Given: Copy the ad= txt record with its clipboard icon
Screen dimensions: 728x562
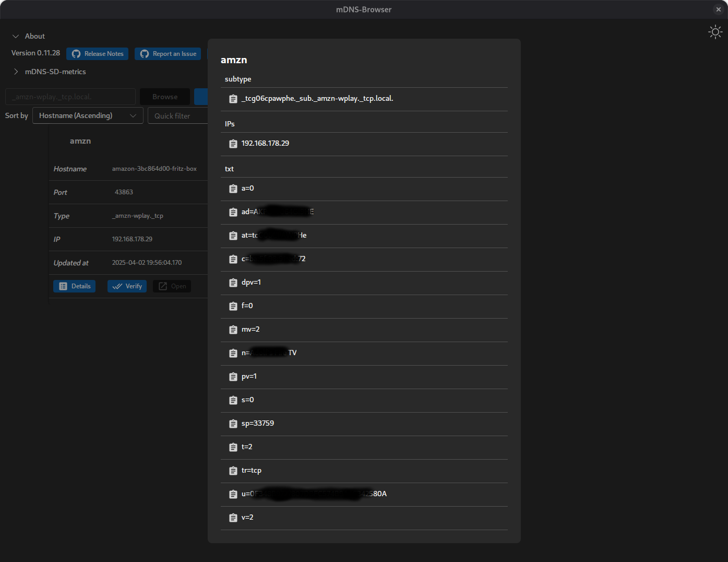Looking at the screenshot, I should click(x=233, y=212).
